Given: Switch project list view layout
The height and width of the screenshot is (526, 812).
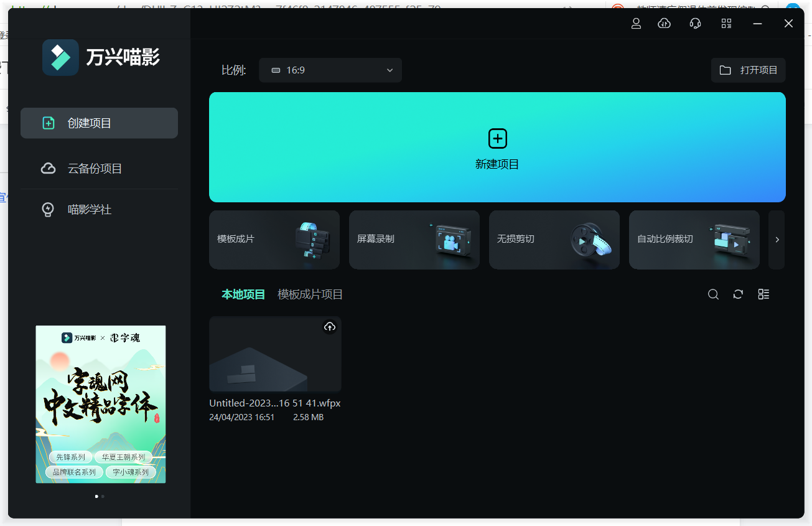Looking at the screenshot, I should (x=763, y=294).
